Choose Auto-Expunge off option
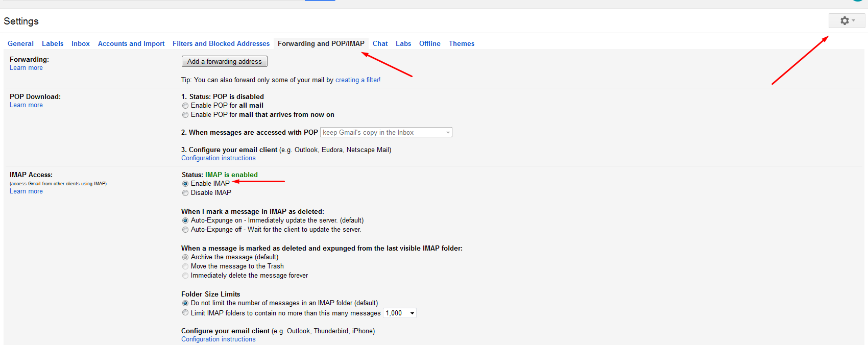Screen dimensions: 868x345 (x=185, y=230)
